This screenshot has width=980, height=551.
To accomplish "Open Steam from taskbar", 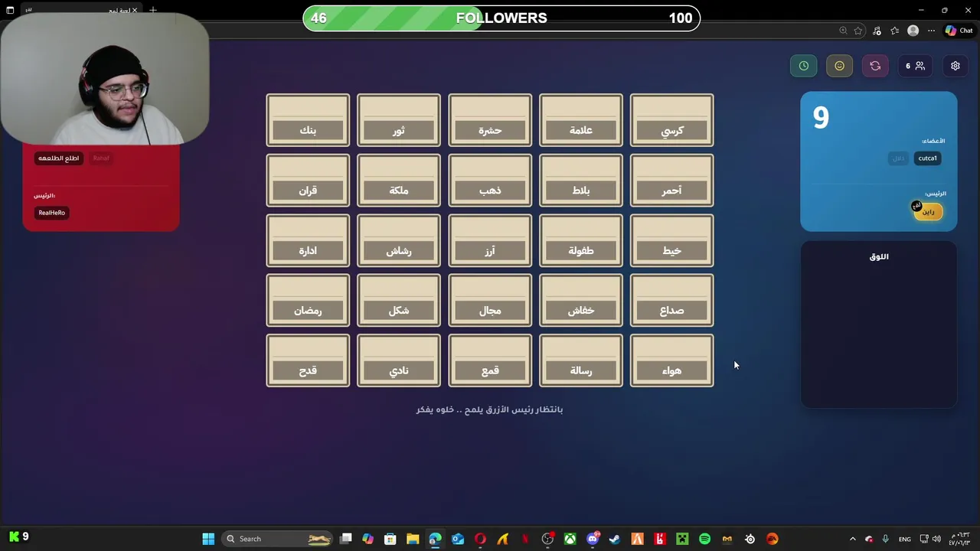I will [615, 539].
